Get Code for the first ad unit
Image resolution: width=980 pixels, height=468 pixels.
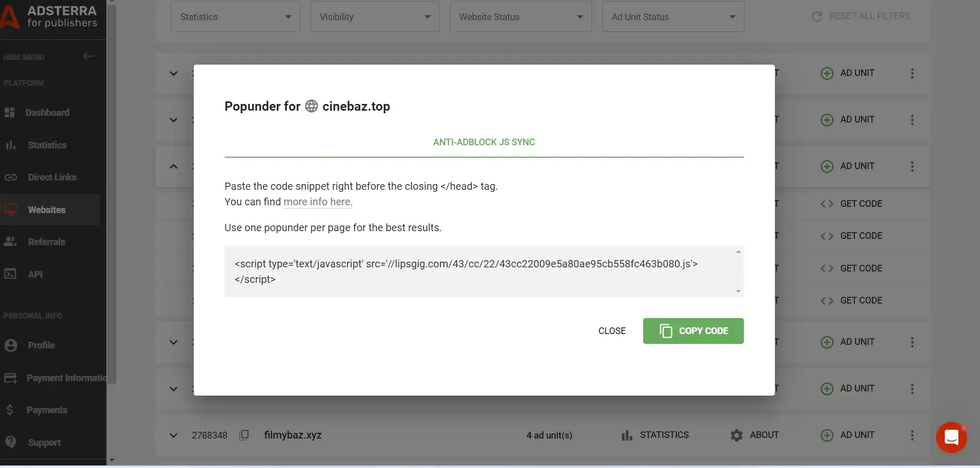(x=851, y=204)
